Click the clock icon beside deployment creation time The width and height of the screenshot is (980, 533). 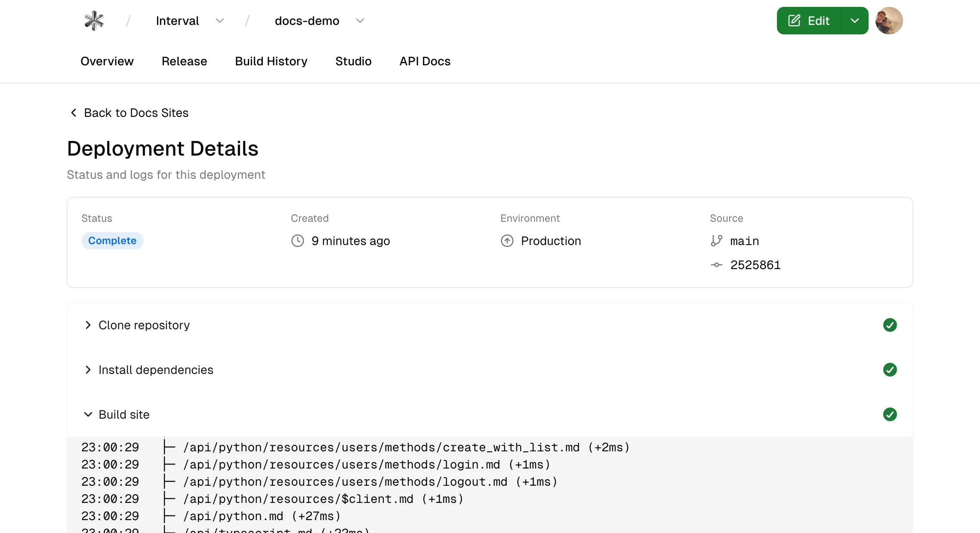coord(297,241)
